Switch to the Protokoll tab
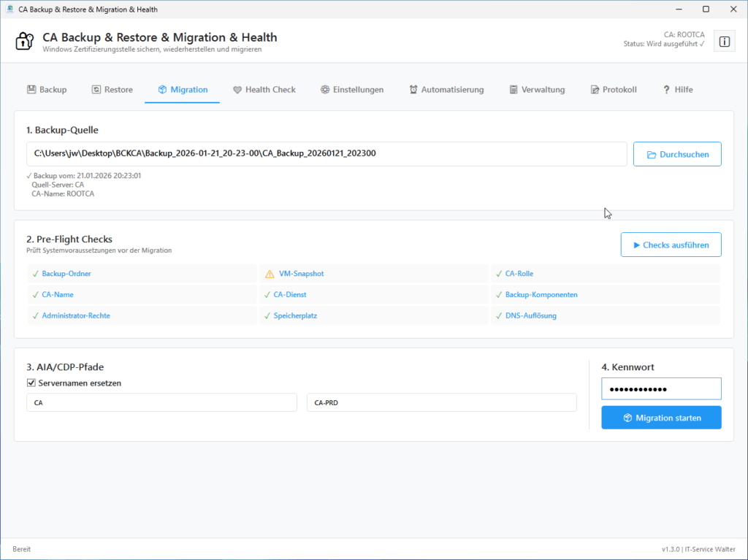Viewport: 748px width, 560px height. [x=614, y=89]
